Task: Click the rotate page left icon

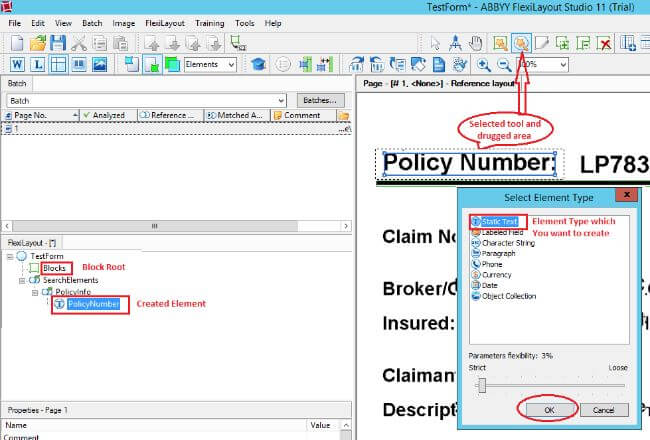Action: (x=376, y=64)
